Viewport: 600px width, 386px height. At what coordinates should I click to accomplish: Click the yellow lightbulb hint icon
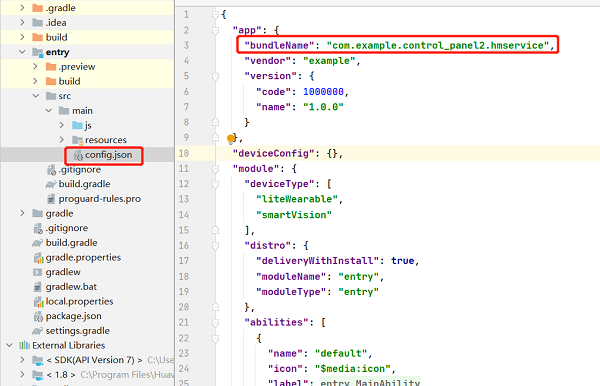pos(230,138)
